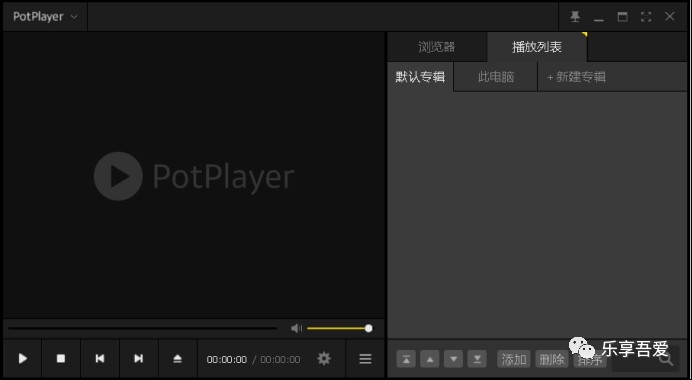Switch to the 浏览器 tab
The height and width of the screenshot is (380, 692).
click(x=437, y=47)
